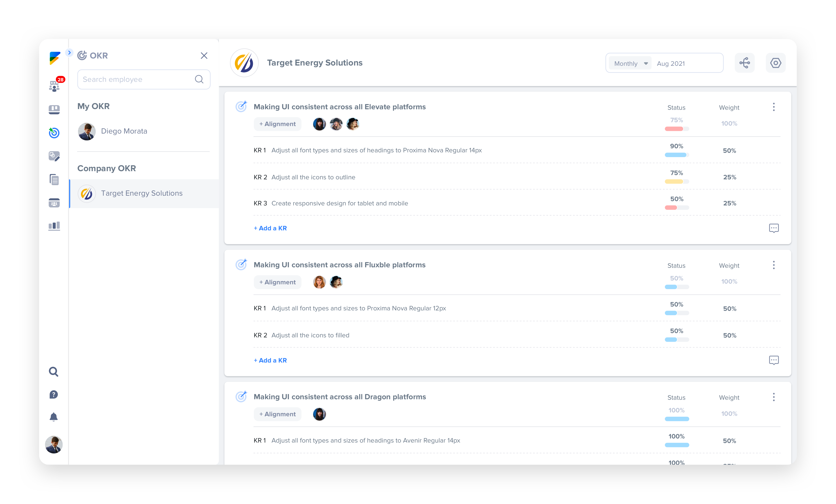This screenshot has height=504, width=836.
Task: Click the magnifier icon in employee search
Action: coord(199,79)
